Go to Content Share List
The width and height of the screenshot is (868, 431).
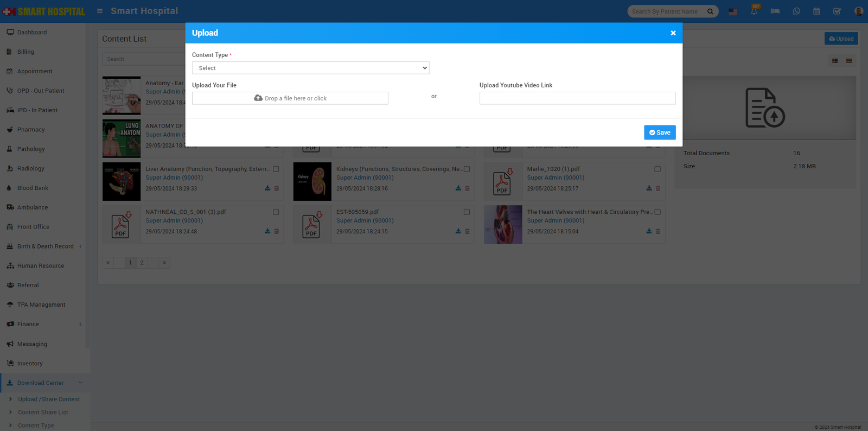pos(43,413)
